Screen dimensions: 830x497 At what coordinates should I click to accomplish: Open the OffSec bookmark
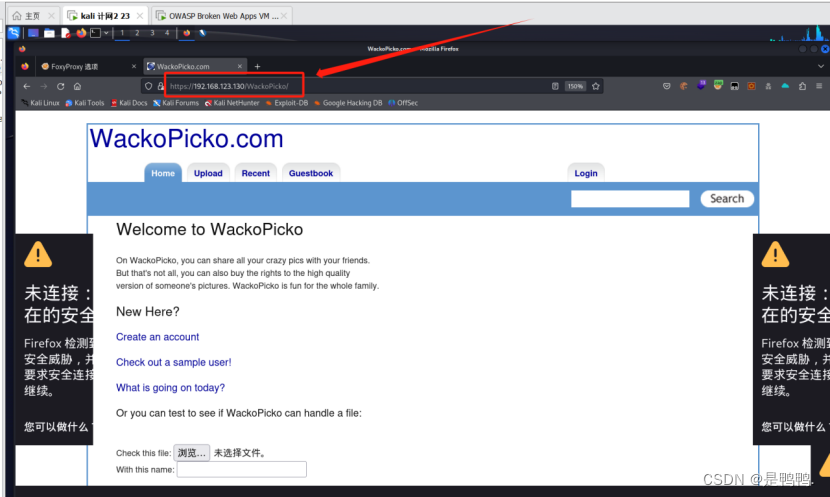pos(403,103)
